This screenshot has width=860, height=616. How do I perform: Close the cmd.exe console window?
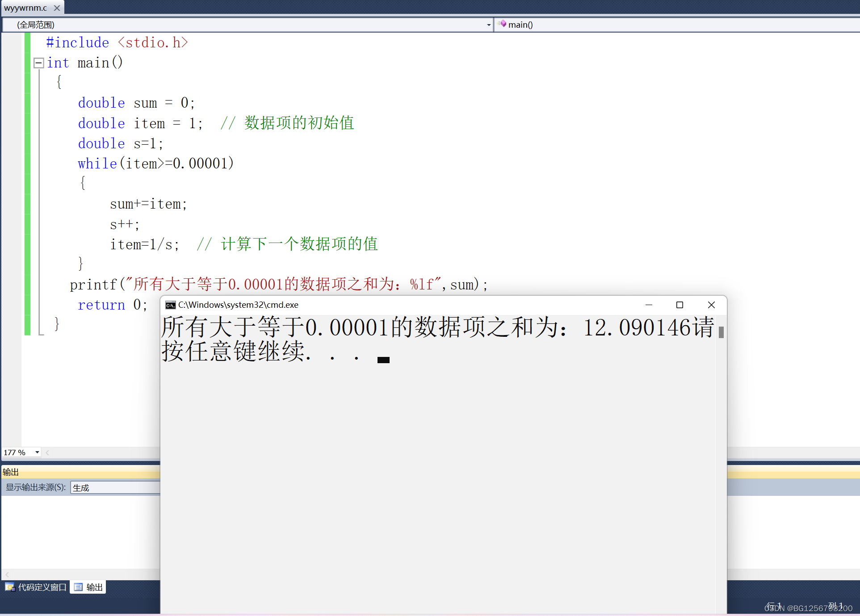pos(711,305)
